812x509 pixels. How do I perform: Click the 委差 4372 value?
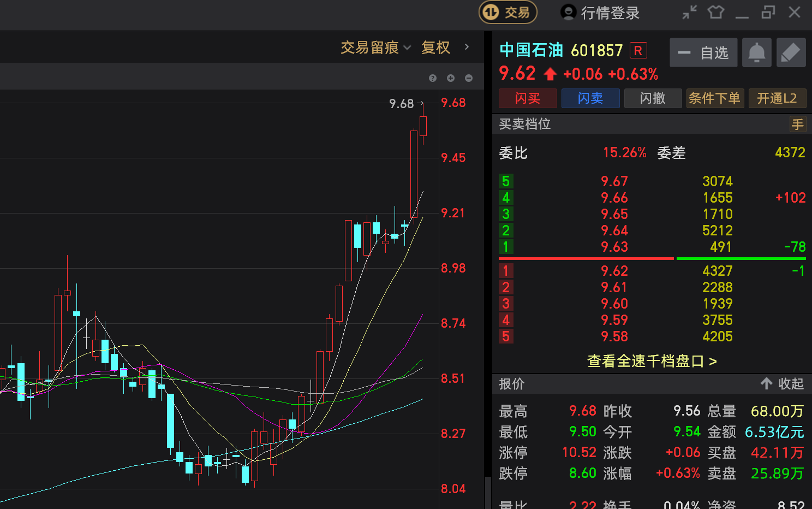coord(790,152)
